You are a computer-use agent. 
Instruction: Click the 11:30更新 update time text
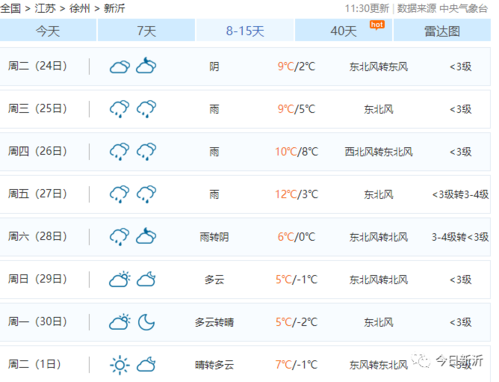[x=367, y=8]
